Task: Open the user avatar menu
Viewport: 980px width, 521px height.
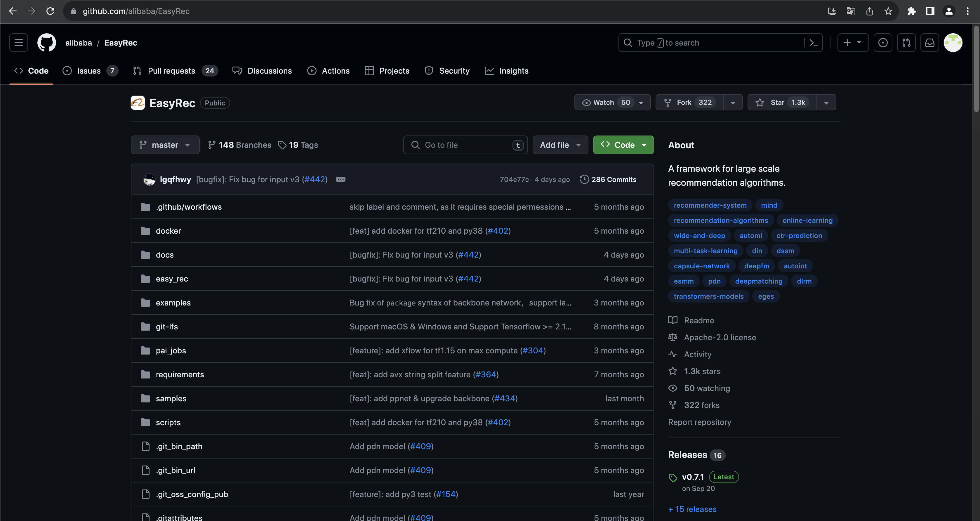Action: click(x=953, y=43)
